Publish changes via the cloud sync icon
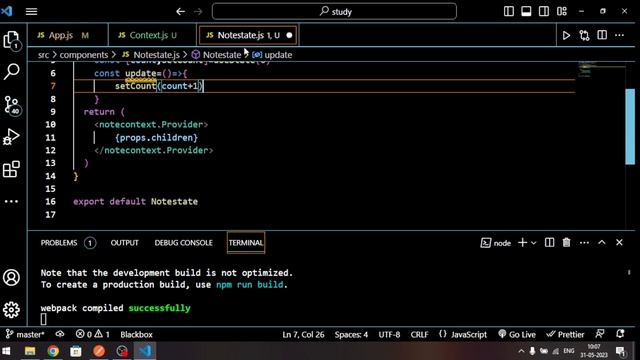Screen dimensions: 640x360 pyautogui.click(x=60, y=334)
